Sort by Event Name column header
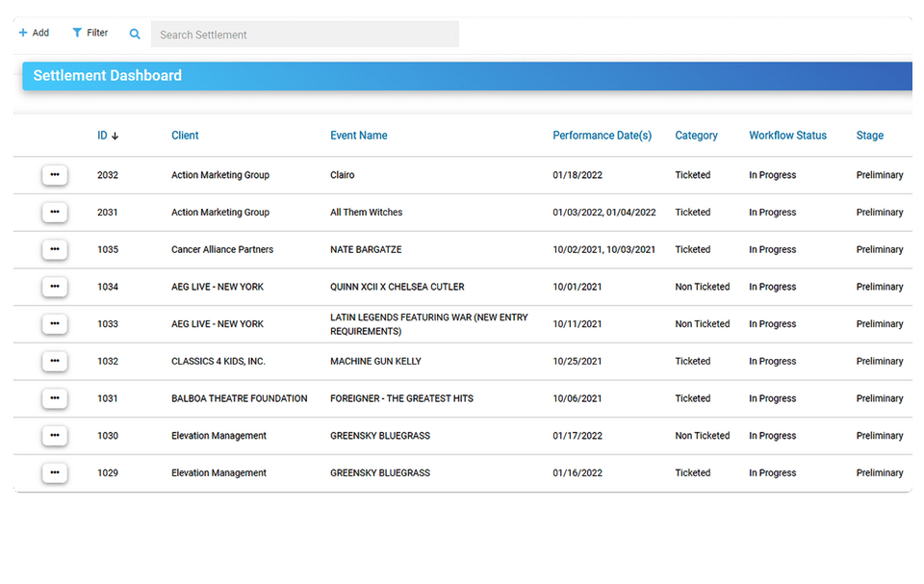924x584 pixels. click(x=359, y=136)
